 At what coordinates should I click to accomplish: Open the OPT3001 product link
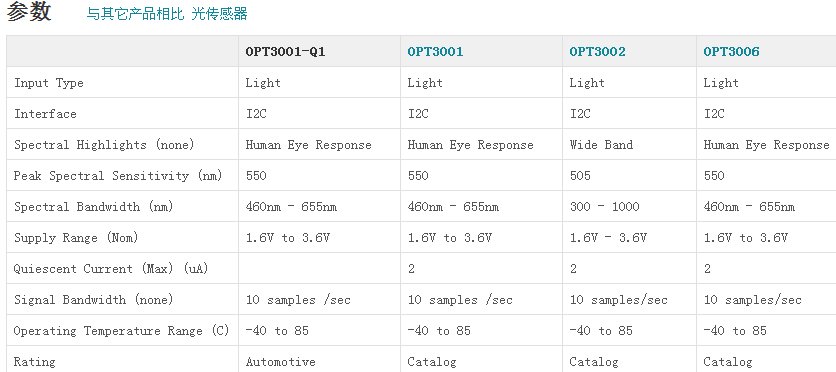[435, 52]
